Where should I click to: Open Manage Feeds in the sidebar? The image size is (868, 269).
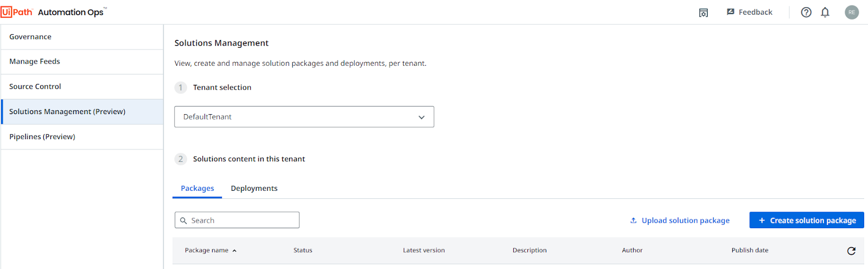82,62
